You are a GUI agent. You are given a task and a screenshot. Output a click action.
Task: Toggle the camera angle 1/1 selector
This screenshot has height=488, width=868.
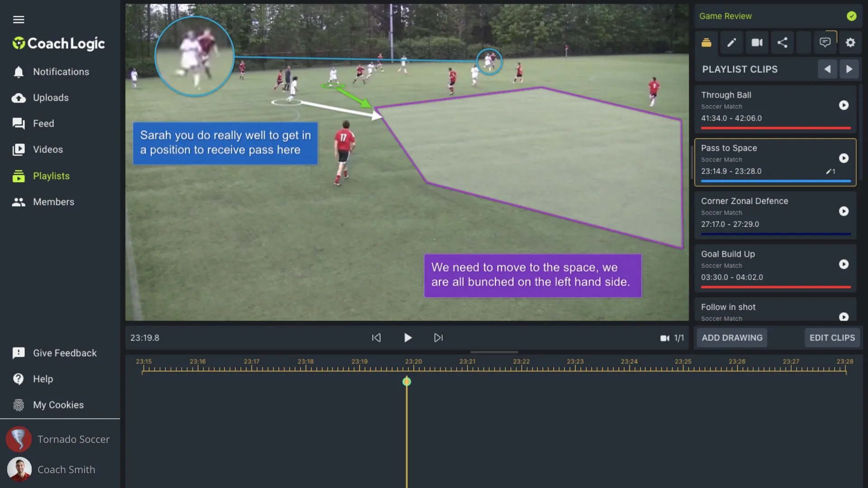pyautogui.click(x=672, y=338)
